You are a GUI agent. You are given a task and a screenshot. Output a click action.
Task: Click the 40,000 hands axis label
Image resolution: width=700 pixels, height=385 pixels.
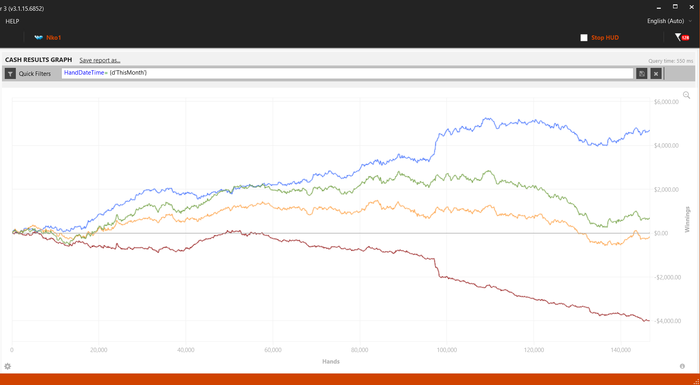click(x=186, y=350)
